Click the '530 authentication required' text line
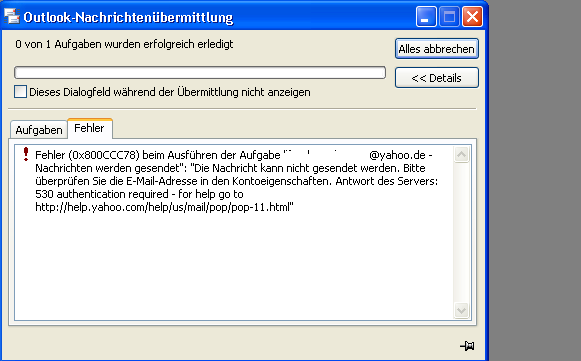This screenshot has width=581, height=361. point(139,194)
